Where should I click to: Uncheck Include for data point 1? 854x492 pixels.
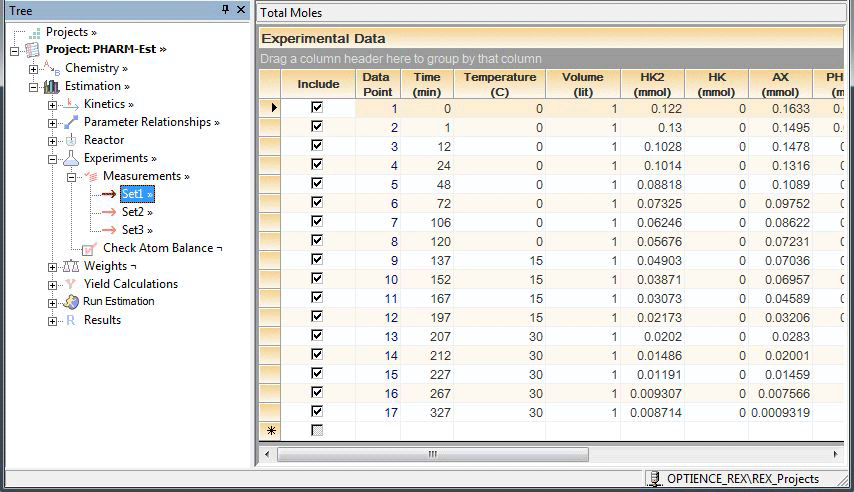pyautogui.click(x=317, y=107)
